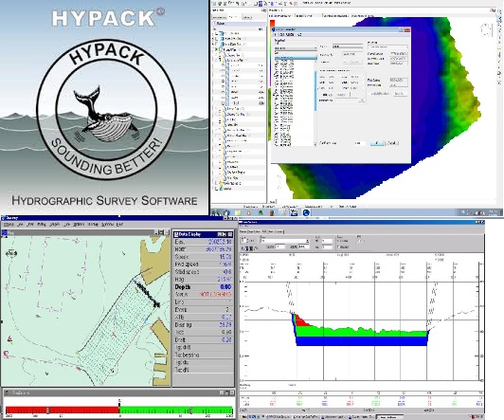Click the red segment of left-right indicator
The height and width of the screenshot is (420, 504).
click(63, 410)
